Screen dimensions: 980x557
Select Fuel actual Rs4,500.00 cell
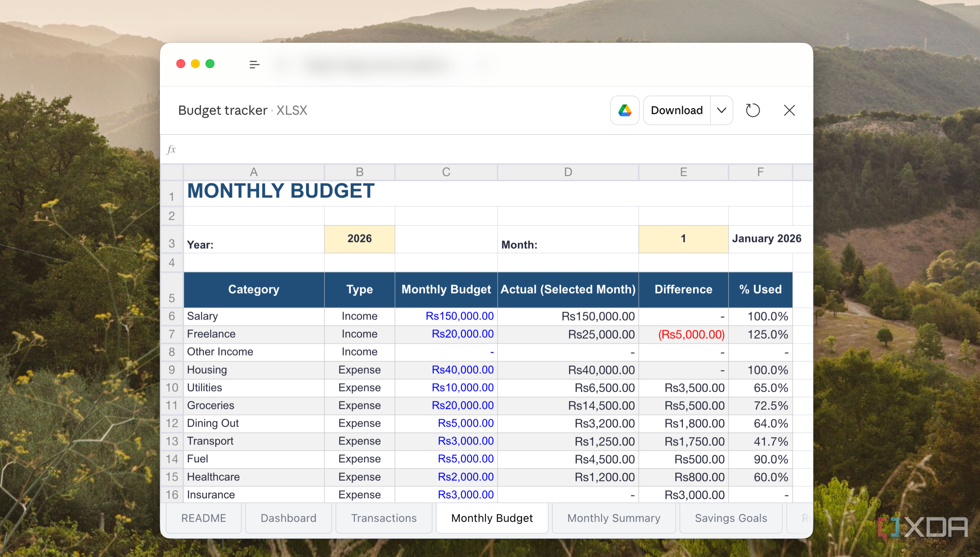coord(568,459)
